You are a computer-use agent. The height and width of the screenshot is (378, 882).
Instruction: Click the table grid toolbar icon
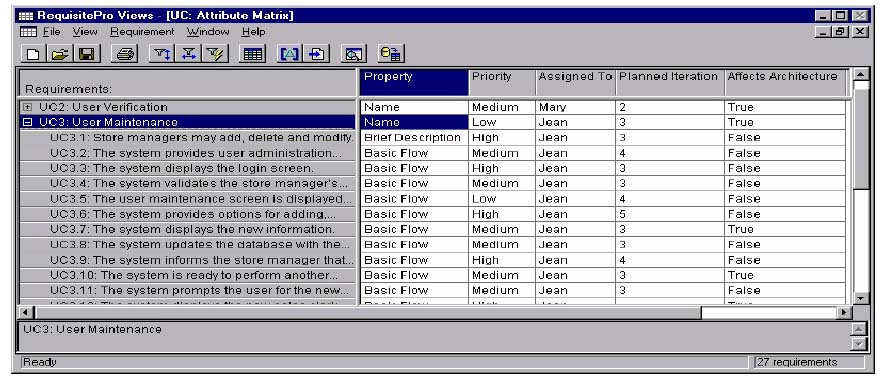coord(253,54)
